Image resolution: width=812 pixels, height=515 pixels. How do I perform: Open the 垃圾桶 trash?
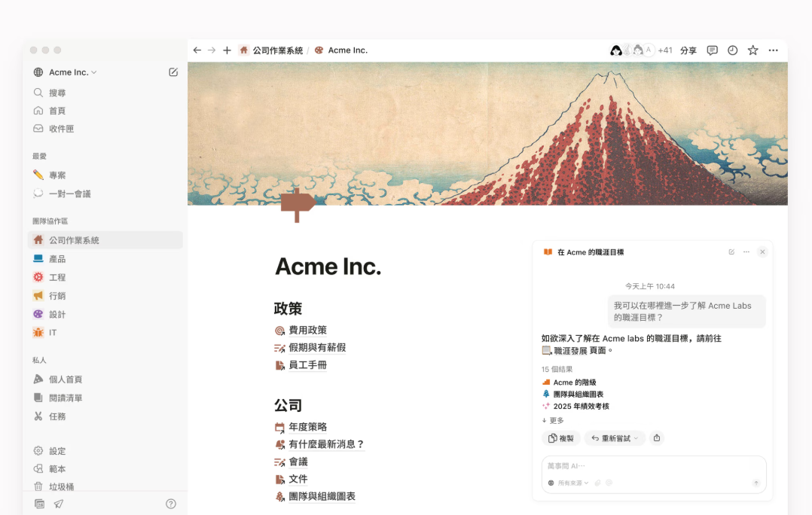[x=60, y=486]
